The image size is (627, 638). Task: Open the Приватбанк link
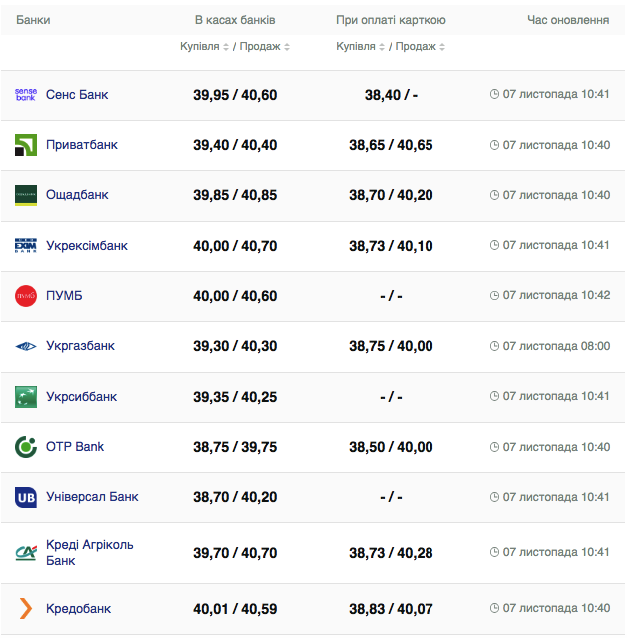(x=81, y=145)
